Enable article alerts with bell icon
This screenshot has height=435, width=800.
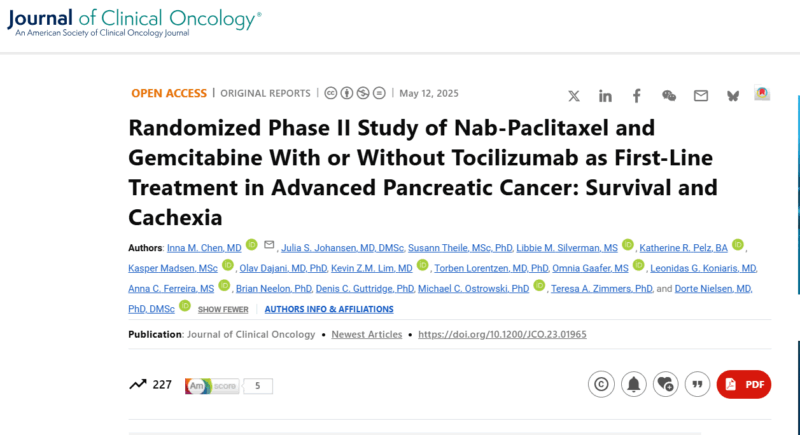(x=633, y=384)
